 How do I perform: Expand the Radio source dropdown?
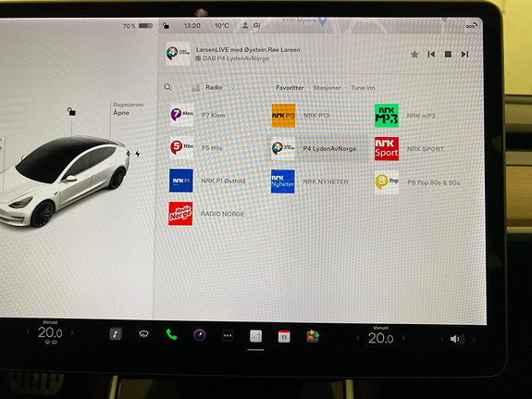point(214,88)
